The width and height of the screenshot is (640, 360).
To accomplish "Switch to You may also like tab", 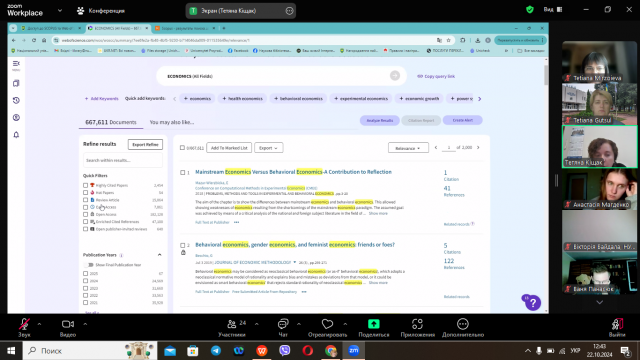I will (172, 122).
